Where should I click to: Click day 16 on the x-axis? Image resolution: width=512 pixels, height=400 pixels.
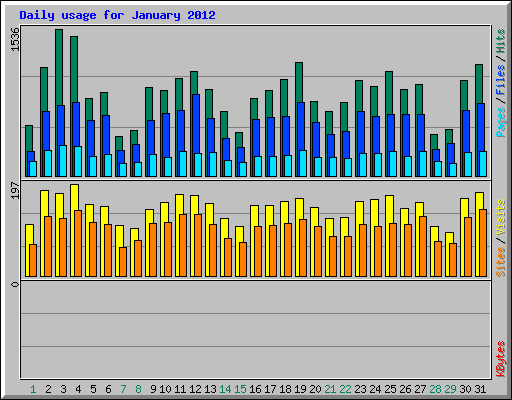click(x=255, y=389)
